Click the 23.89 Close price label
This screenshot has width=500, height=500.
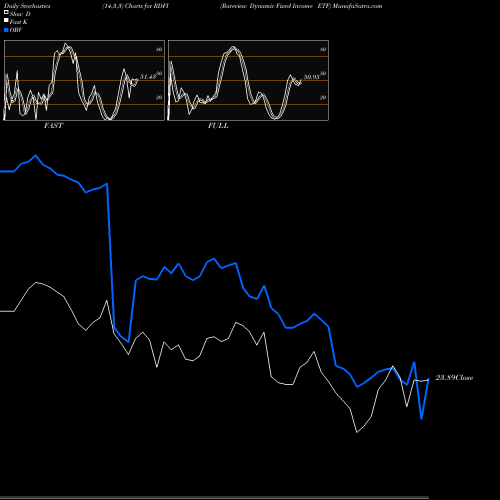click(454, 378)
